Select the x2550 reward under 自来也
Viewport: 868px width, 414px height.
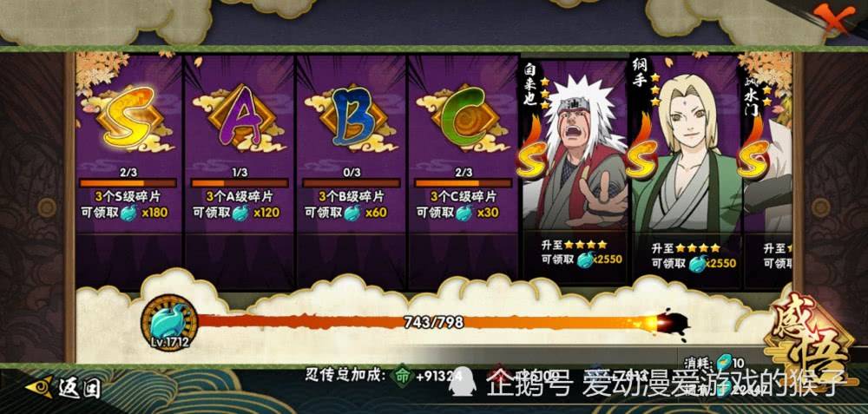click(x=599, y=259)
